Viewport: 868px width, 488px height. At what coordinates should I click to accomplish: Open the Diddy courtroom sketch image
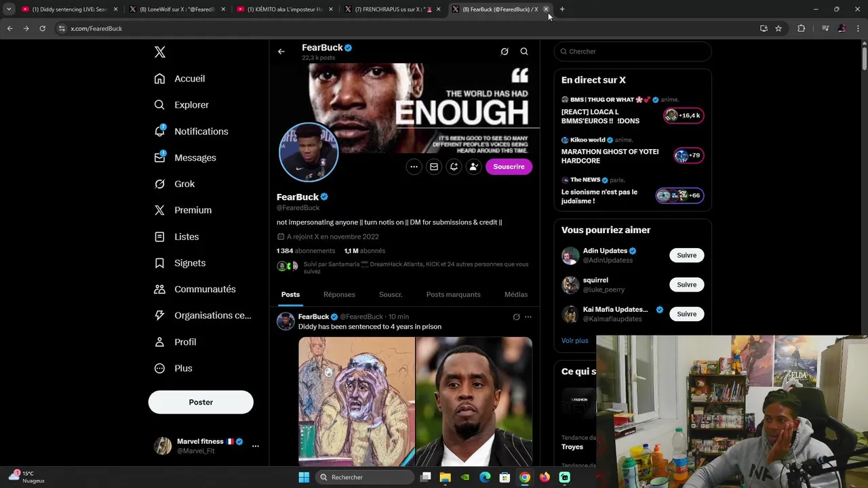357,402
